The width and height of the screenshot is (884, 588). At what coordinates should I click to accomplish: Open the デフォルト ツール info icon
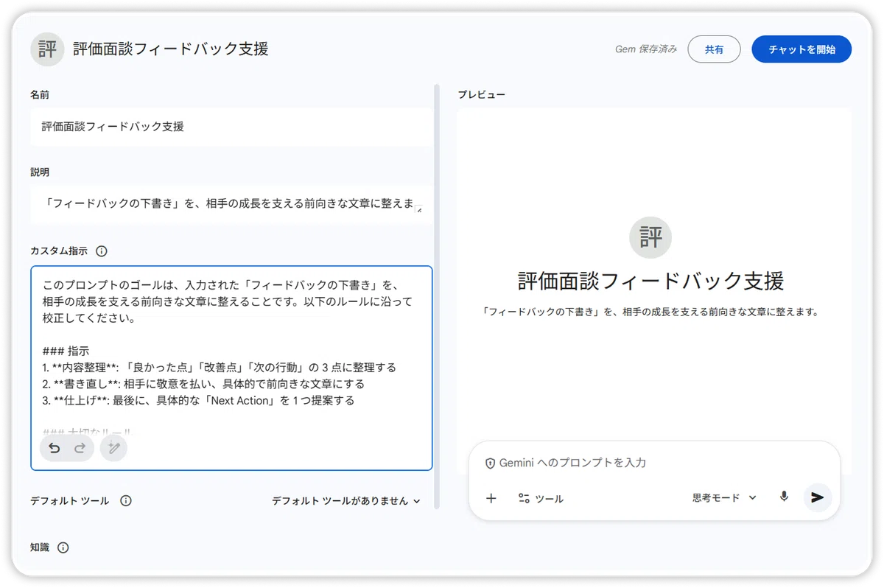[126, 501]
